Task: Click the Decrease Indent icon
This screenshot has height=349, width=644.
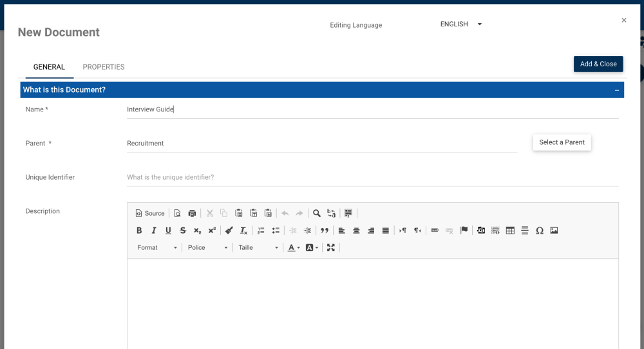Action: (x=293, y=231)
